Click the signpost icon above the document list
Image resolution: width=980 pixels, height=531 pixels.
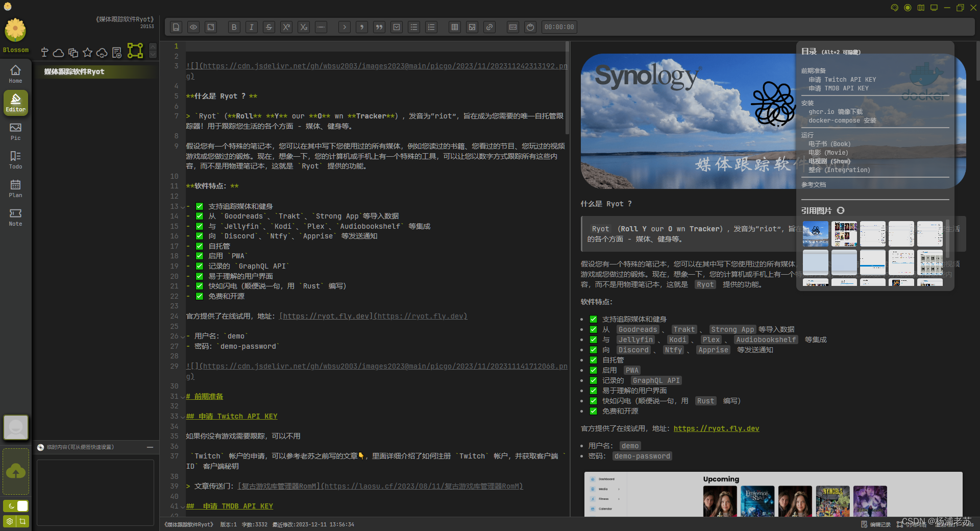click(x=44, y=52)
